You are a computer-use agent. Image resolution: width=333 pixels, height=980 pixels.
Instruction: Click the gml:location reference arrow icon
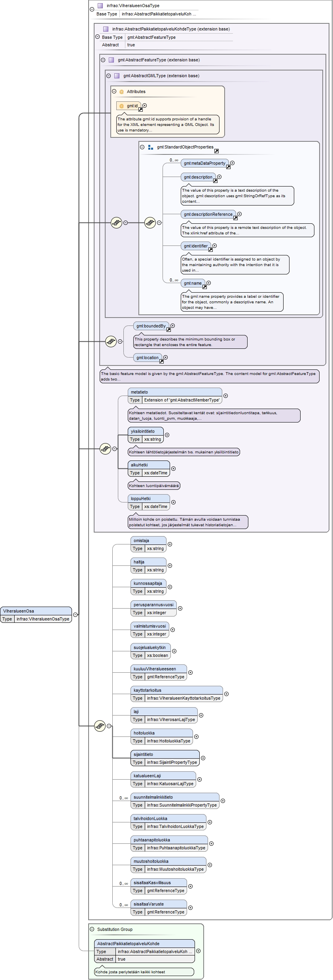point(161,361)
